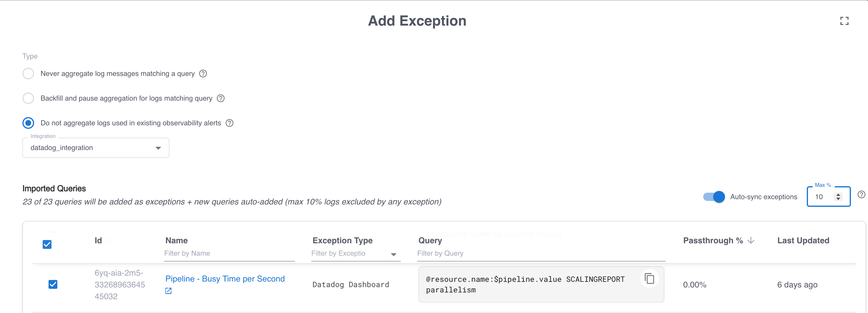
Task: Select Backfill and pause aggregation radio button
Action: (x=28, y=98)
